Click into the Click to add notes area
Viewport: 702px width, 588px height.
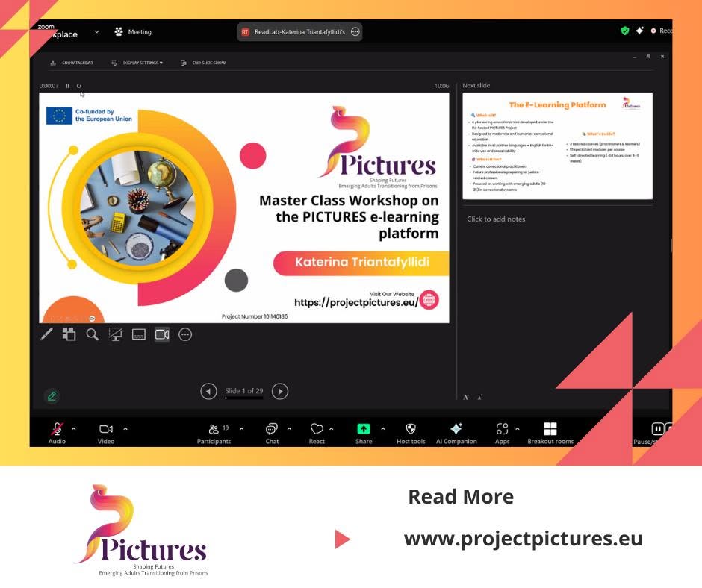click(x=496, y=219)
